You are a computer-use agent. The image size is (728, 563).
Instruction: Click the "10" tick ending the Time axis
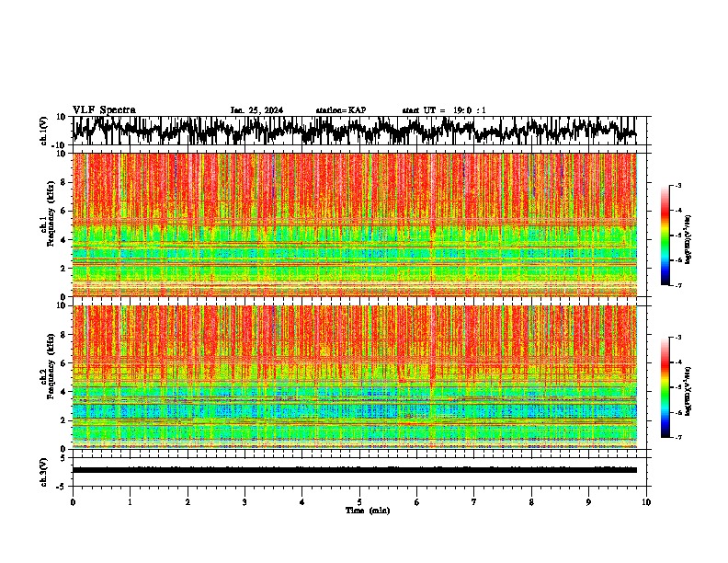pyautogui.click(x=646, y=502)
